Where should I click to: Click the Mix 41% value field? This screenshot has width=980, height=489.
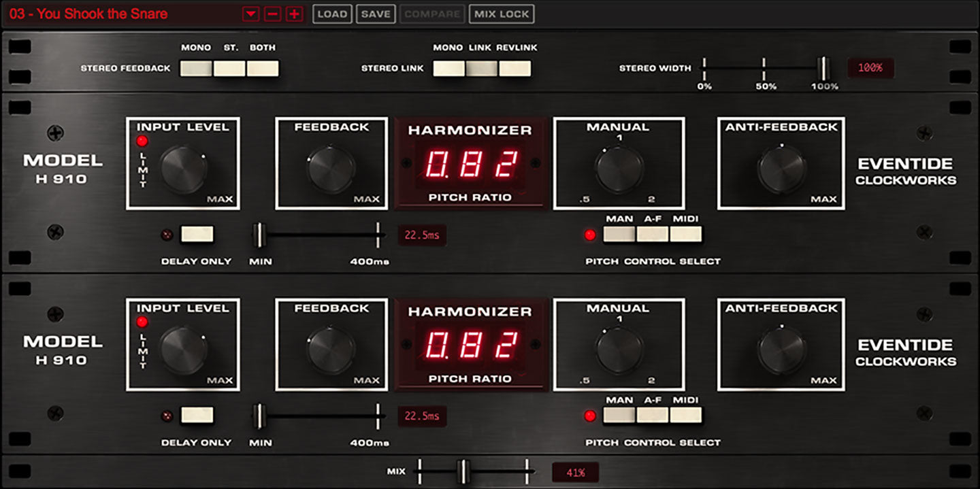tap(575, 472)
